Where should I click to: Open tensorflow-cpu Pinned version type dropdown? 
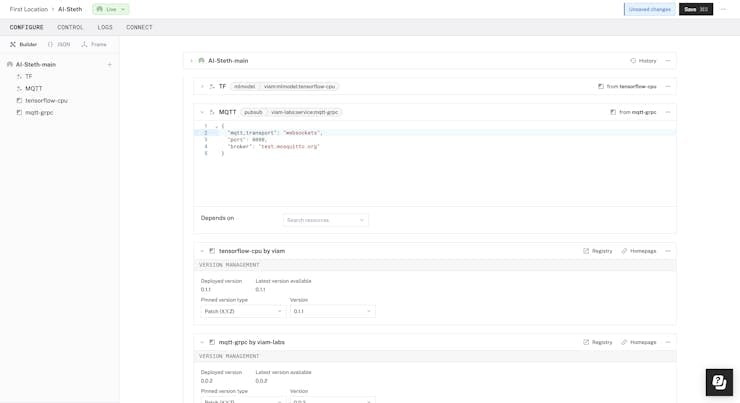[243, 311]
